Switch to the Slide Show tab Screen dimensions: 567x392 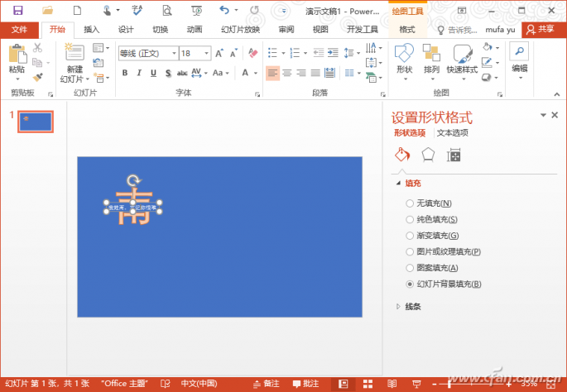(241, 30)
